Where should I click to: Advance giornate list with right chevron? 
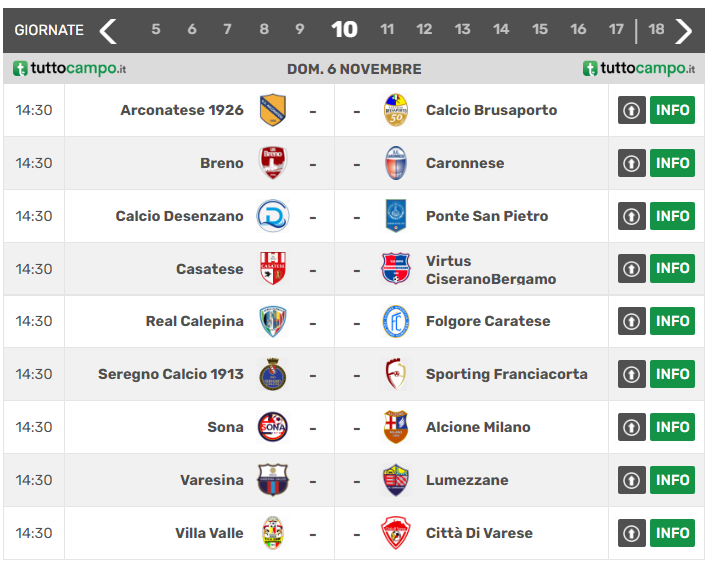pyautogui.click(x=684, y=31)
